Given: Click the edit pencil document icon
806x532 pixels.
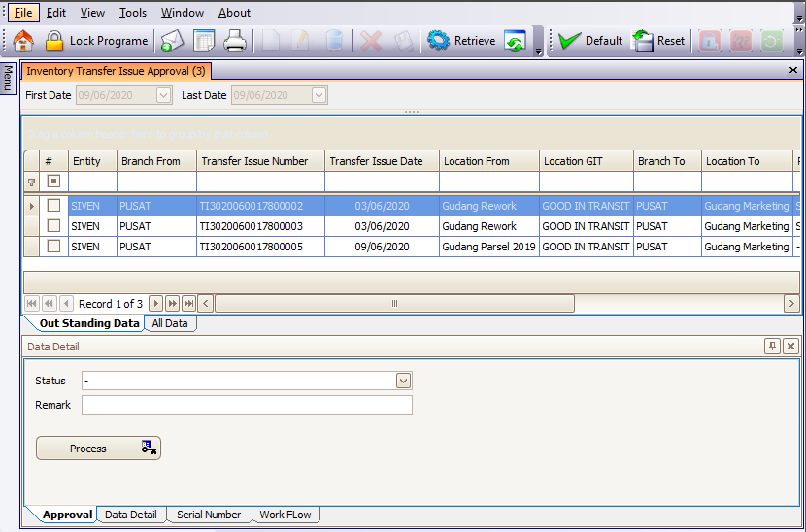Looking at the screenshot, I should point(301,41).
